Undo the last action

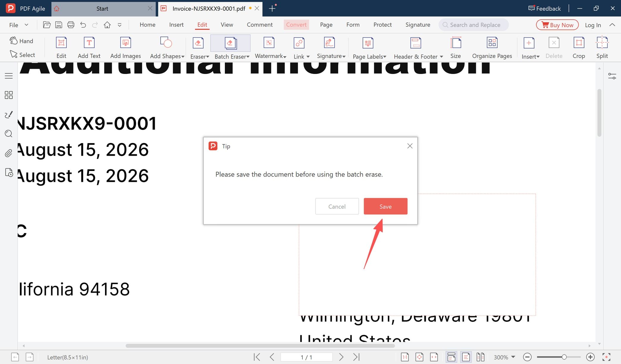pos(83,25)
